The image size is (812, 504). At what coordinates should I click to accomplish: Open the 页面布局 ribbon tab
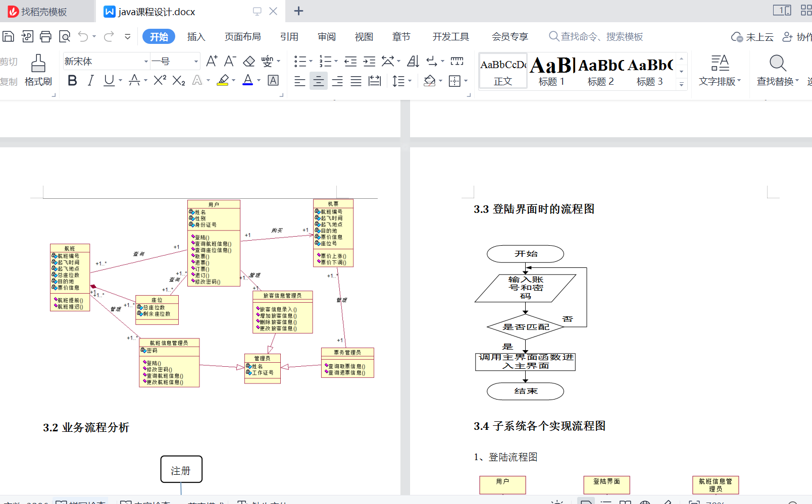click(242, 37)
